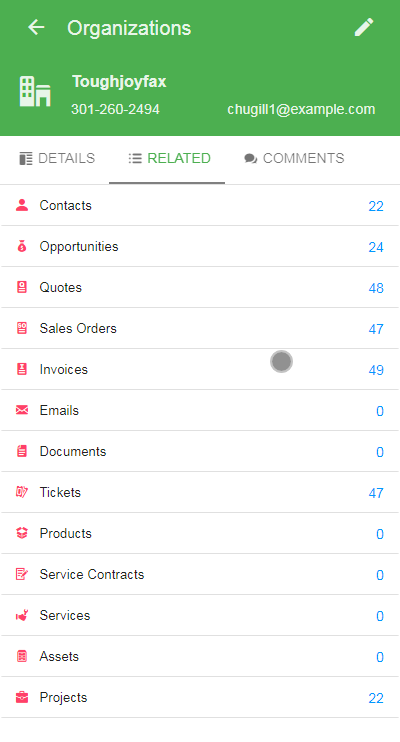
Task: Open the Invoices count 49 link
Action: [x=376, y=370]
